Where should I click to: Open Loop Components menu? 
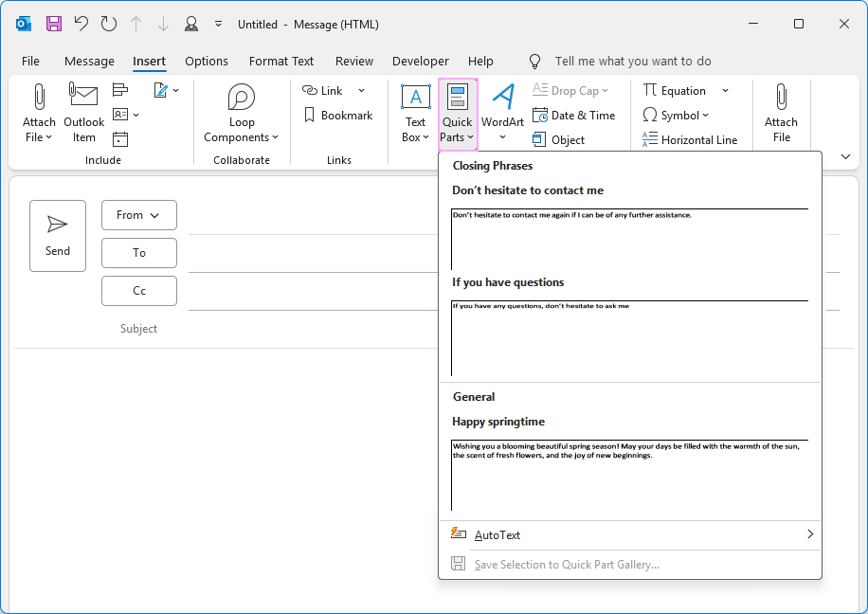coord(242,113)
